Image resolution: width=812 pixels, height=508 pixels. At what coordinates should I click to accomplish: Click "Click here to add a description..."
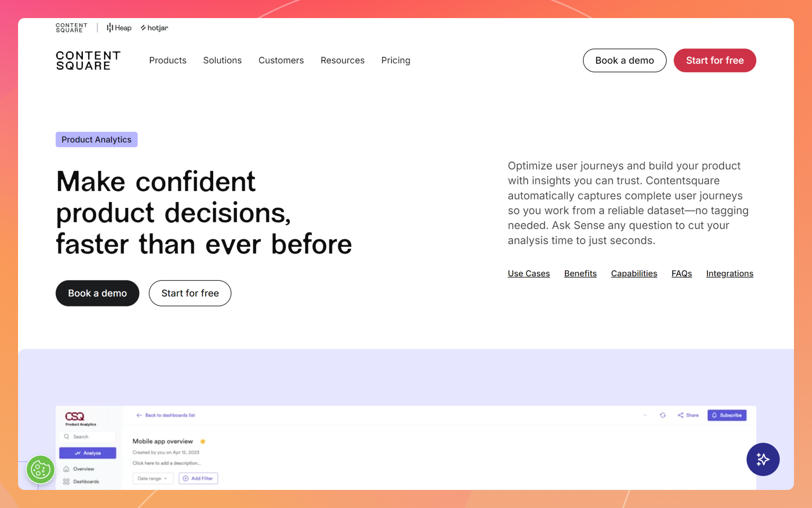166,463
